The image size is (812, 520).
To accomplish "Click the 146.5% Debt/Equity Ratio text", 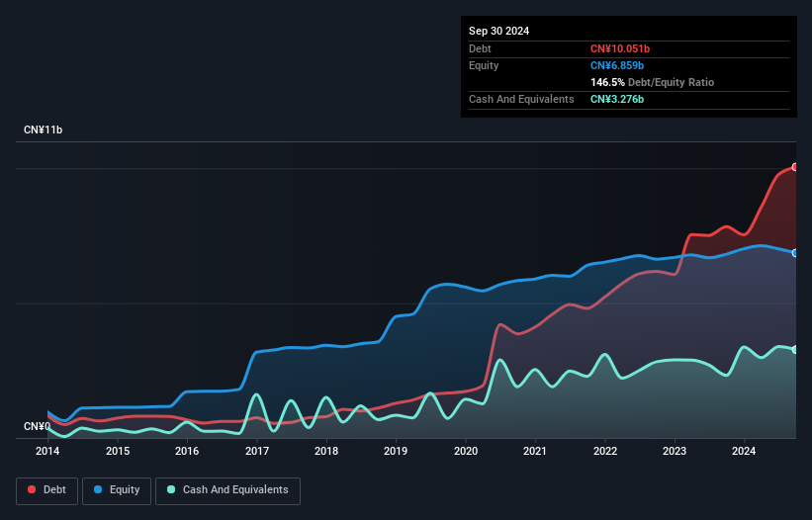I will [x=652, y=82].
